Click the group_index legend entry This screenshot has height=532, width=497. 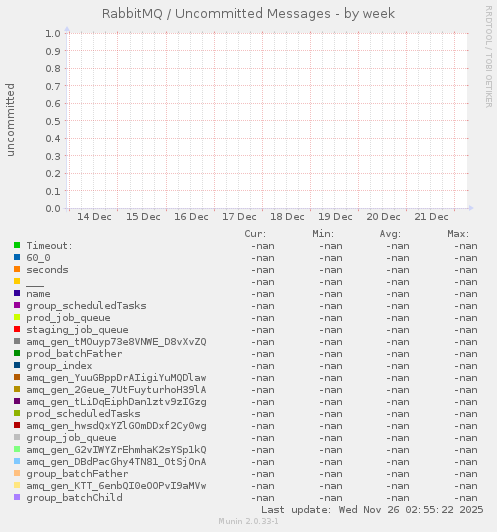click(59, 366)
